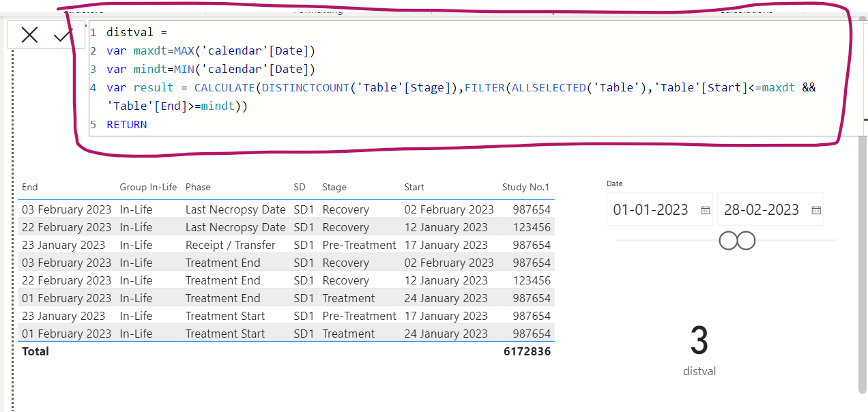Open the start date calendar picker icon
The image size is (868, 412).
click(706, 210)
